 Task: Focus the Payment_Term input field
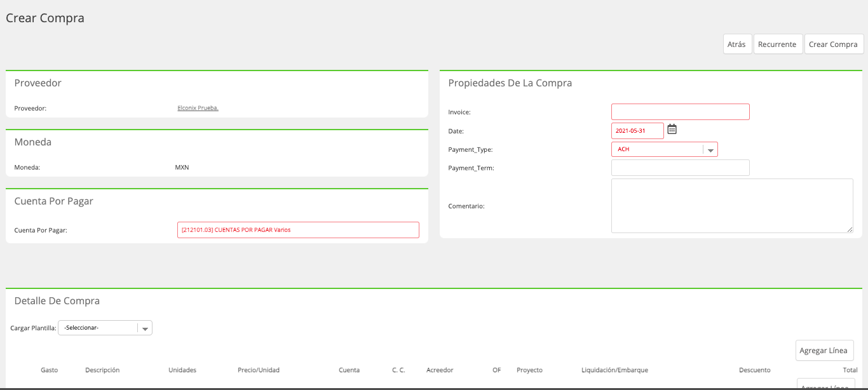(680, 168)
